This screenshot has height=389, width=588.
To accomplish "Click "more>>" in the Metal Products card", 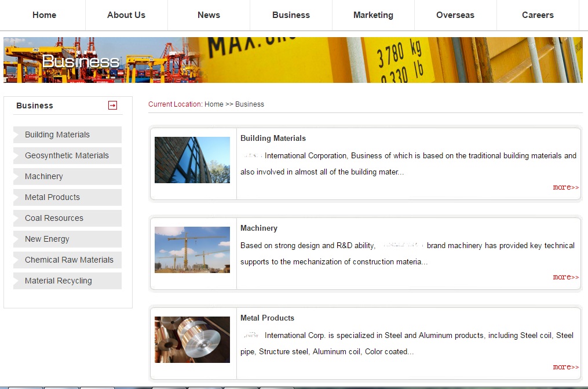I will click(x=565, y=367).
